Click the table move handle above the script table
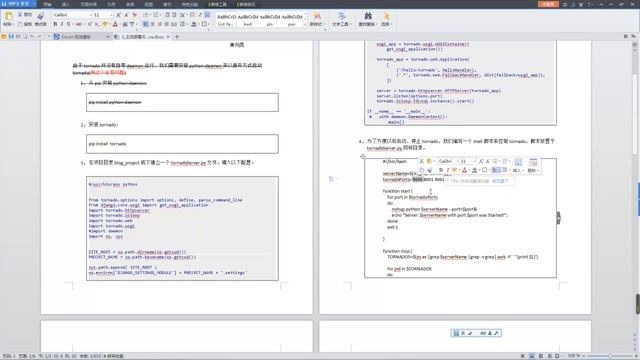Screen dimensions: 640x360 coord(362,156)
